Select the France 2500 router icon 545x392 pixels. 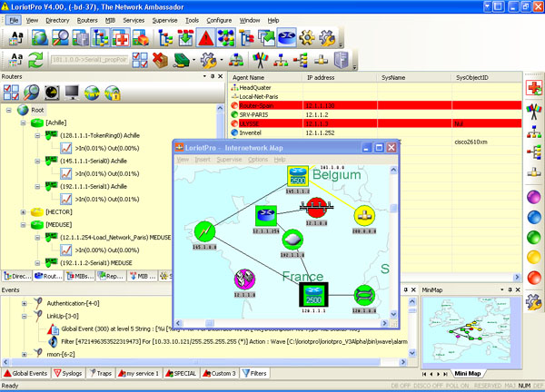(x=312, y=295)
